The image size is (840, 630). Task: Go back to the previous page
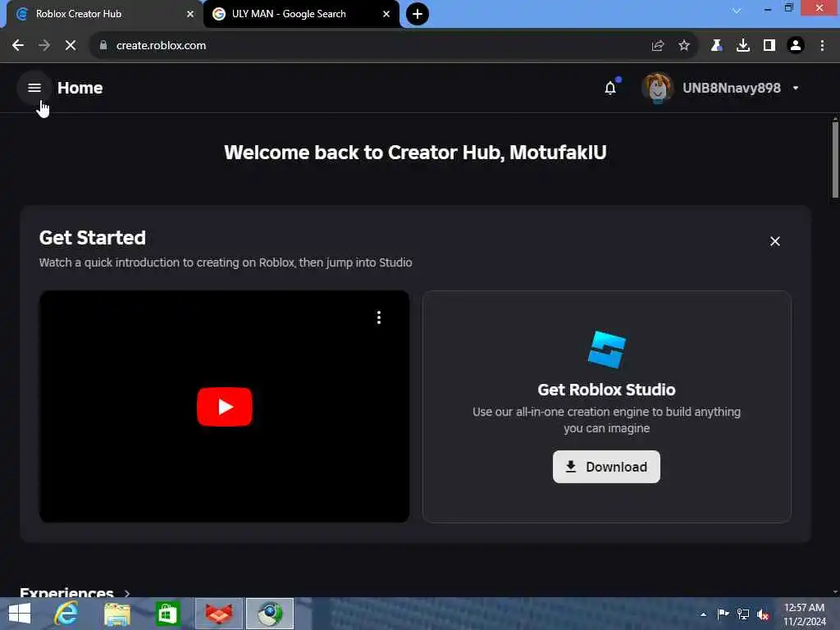(18, 46)
